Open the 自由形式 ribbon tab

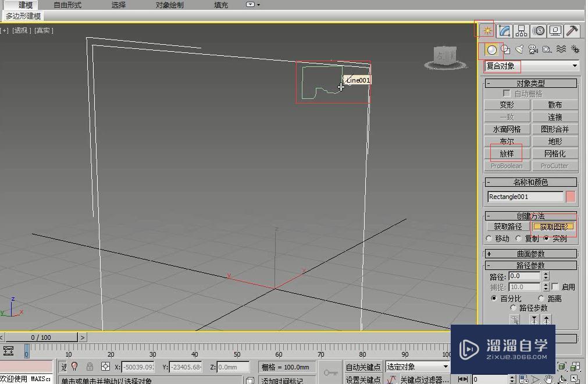pyautogui.click(x=67, y=5)
